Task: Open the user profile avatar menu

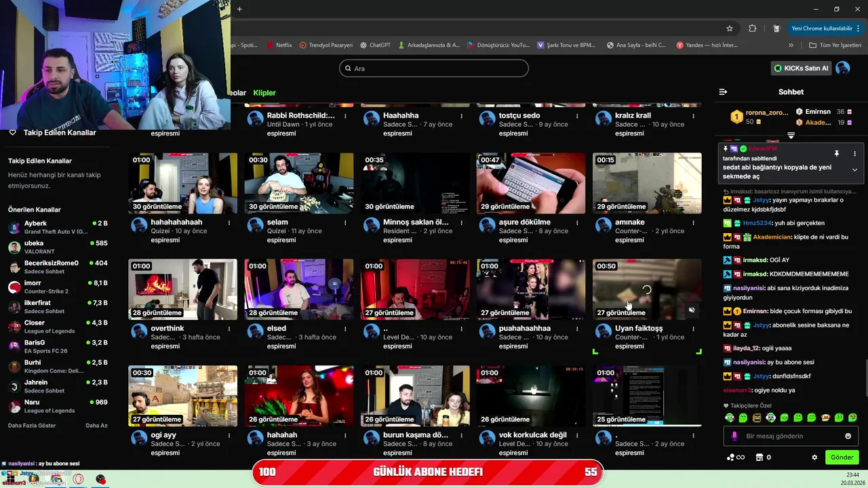Action: point(843,68)
